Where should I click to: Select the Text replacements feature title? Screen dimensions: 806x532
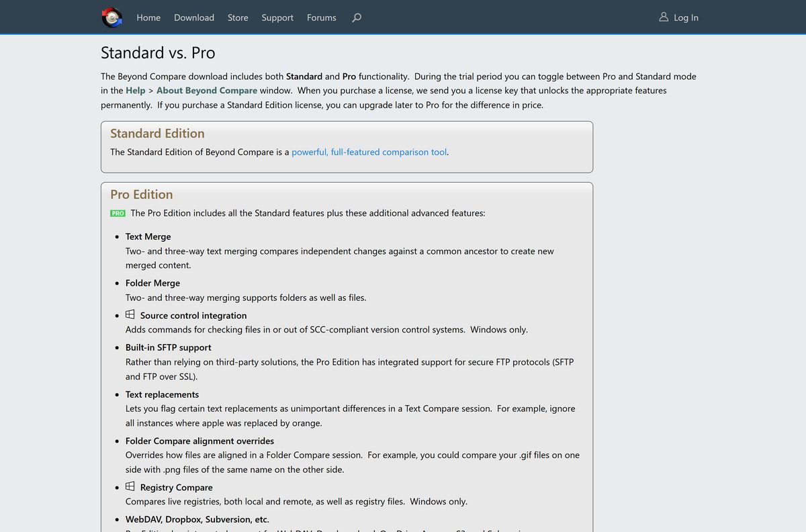tap(162, 394)
